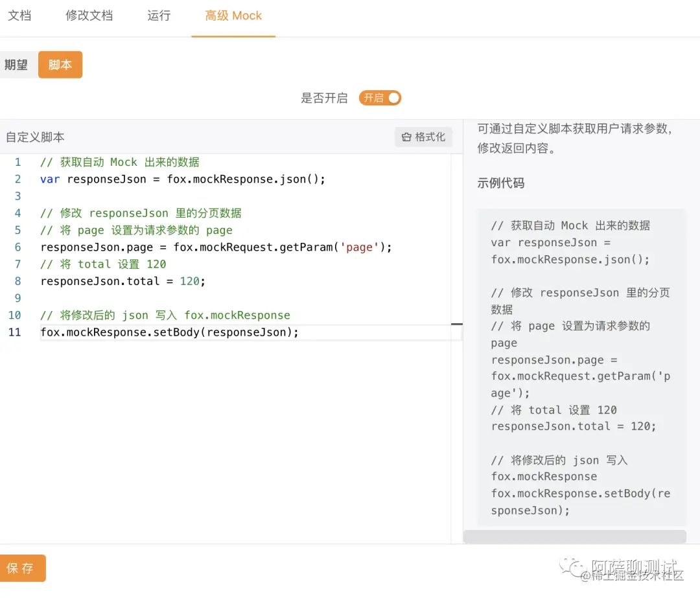Switch to the 期望 sub-tab

coord(17,65)
